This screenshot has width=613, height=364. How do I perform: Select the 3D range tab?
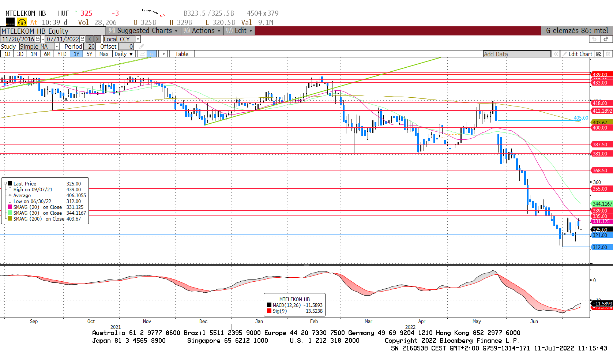click(20, 54)
